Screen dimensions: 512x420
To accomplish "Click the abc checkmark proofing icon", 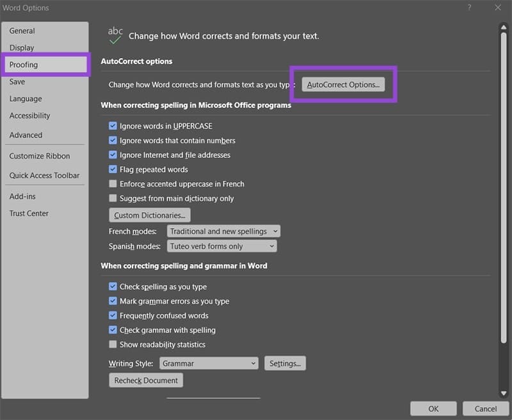I will 115,36.
